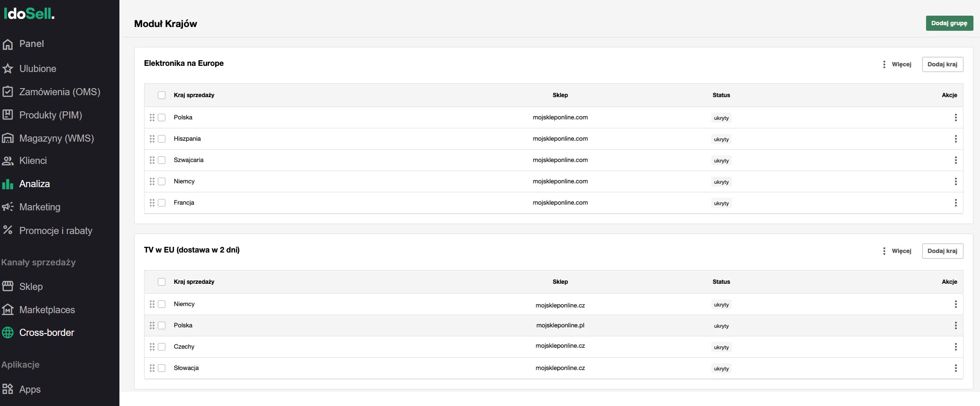Expand Więcej menu for Elektronika na Europe

[x=897, y=64]
